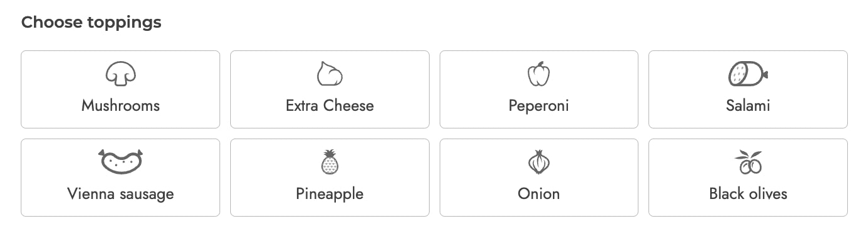Toggle the Mushrooms topping label
This screenshot has height=233, width=868.
[120, 105]
